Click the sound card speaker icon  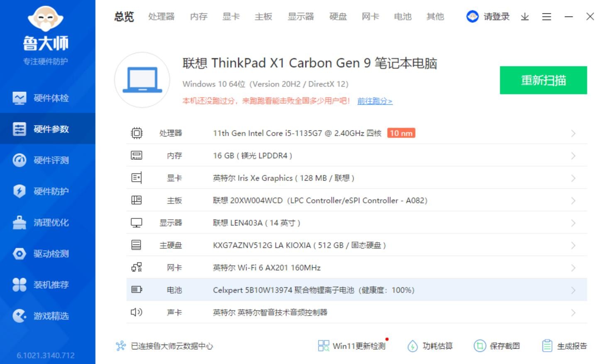click(x=137, y=312)
